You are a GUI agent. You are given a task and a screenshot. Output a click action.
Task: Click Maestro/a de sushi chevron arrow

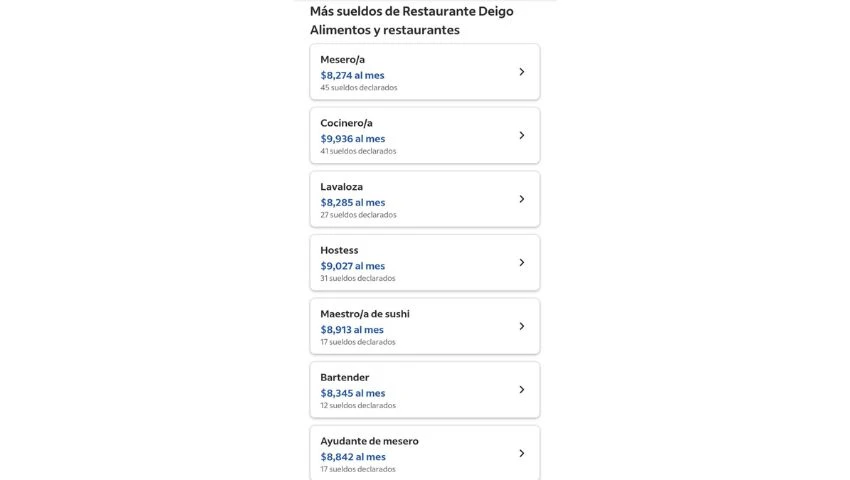coord(521,326)
